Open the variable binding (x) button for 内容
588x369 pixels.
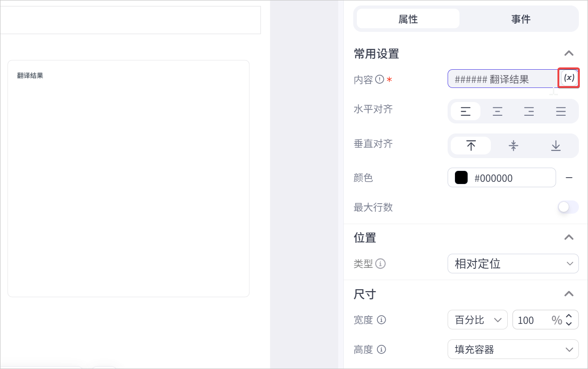point(569,78)
